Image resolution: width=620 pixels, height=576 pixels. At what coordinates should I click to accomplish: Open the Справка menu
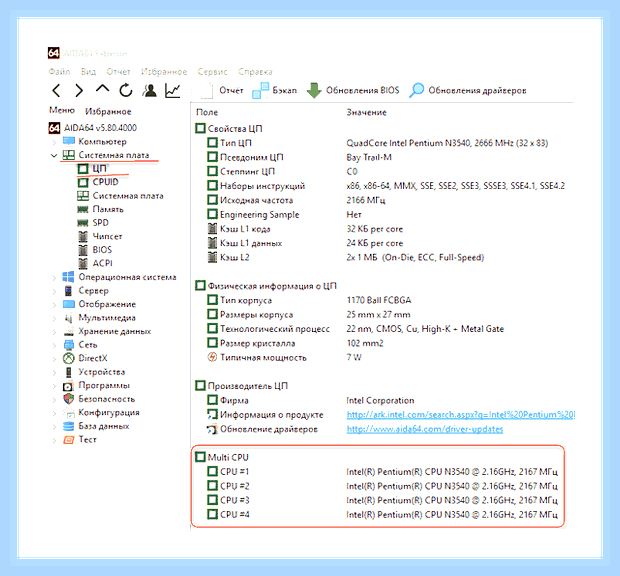click(255, 72)
